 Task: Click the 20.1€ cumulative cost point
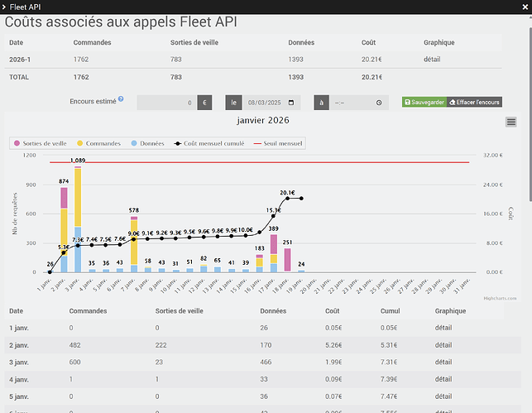(287, 199)
